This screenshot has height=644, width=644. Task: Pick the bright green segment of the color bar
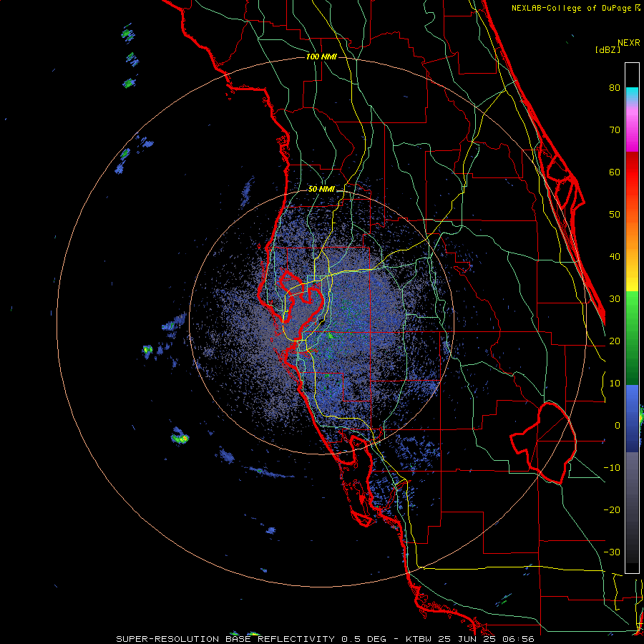tap(632, 308)
